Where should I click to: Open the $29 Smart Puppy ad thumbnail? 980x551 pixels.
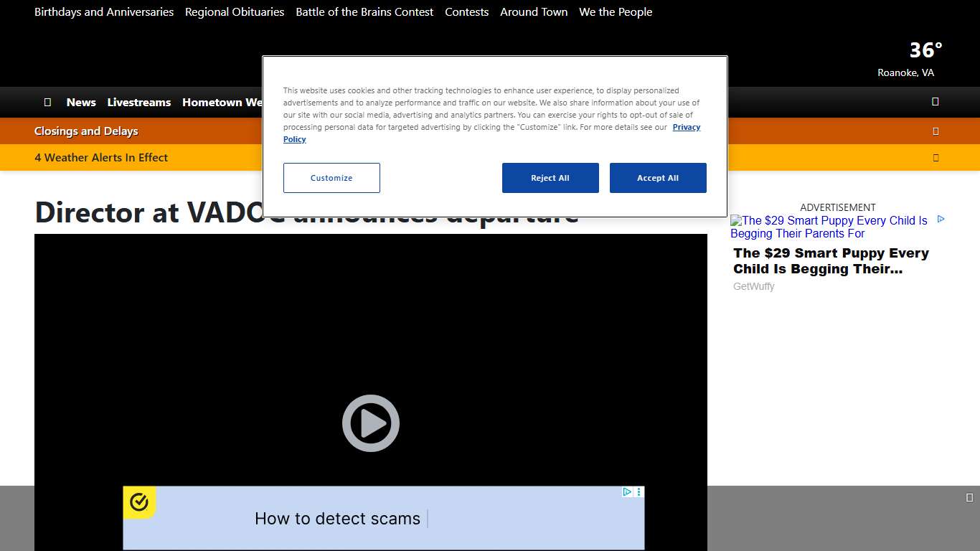[x=829, y=227]
